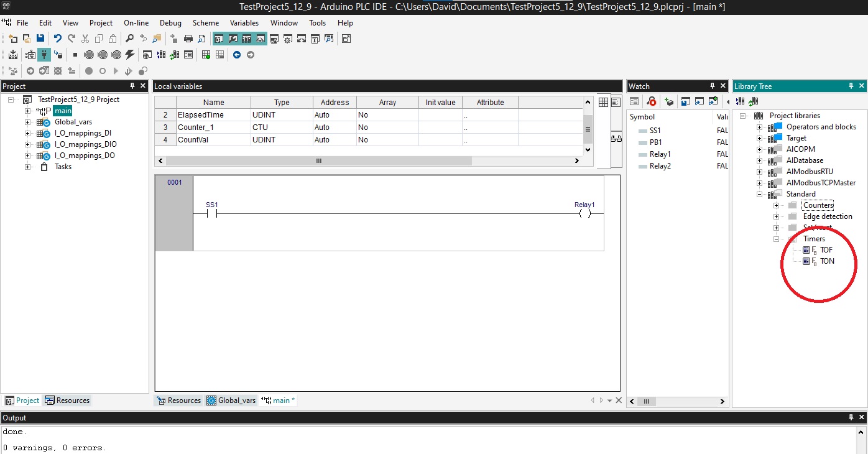Expand Operators and blocks library
868x454 pixels.
759,127
